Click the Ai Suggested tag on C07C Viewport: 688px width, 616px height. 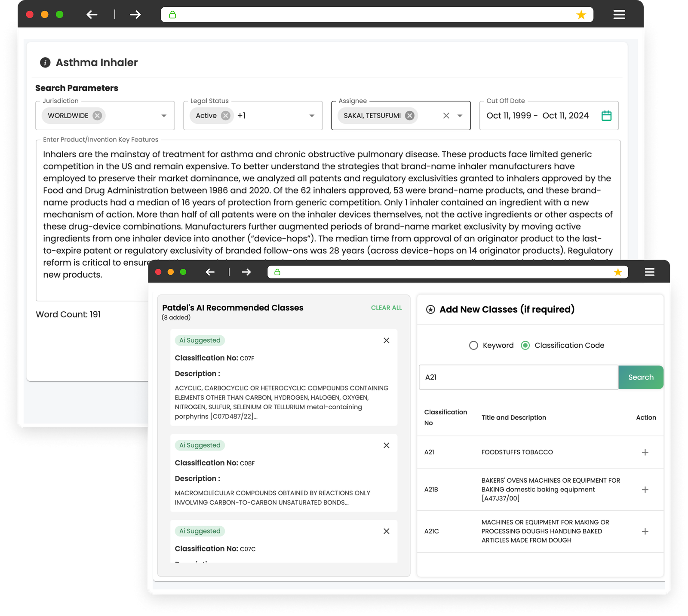pos(200,531)
